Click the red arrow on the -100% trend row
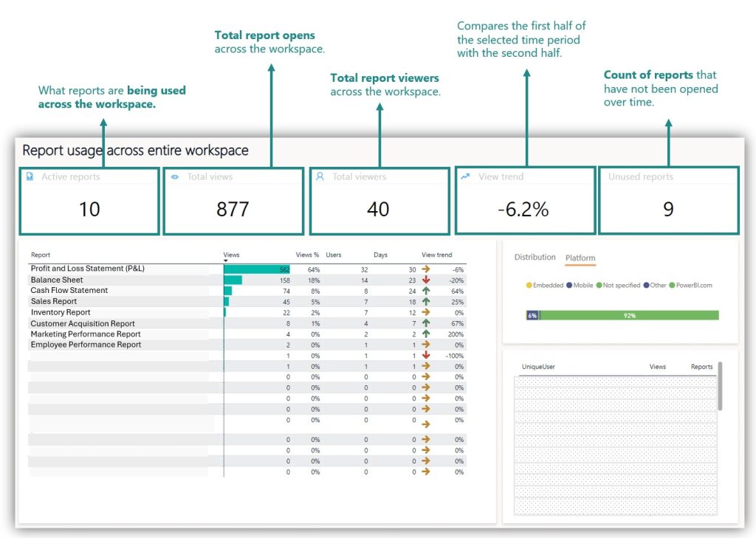The width and height of the screenshot is (756, 538). pos(427,355)
